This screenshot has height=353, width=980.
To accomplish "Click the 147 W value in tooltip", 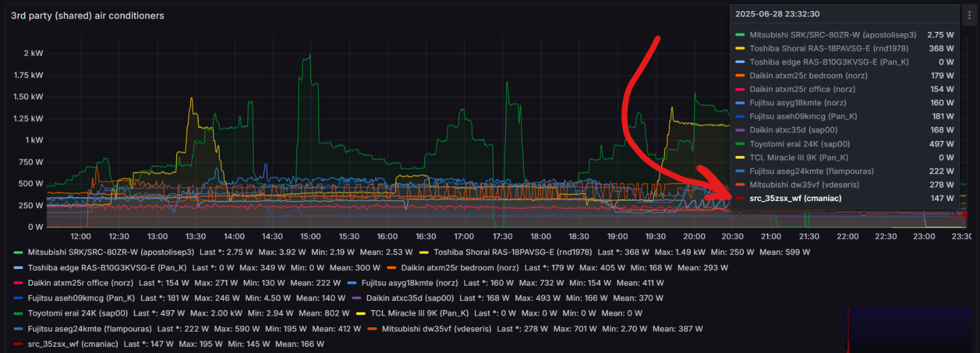I will click(942, 199).
